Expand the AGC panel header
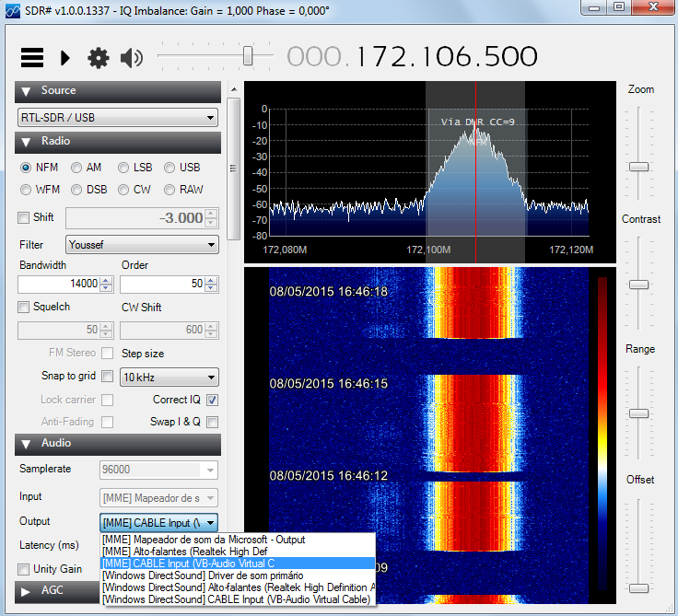The image size is (678, 616). [57, 591]
